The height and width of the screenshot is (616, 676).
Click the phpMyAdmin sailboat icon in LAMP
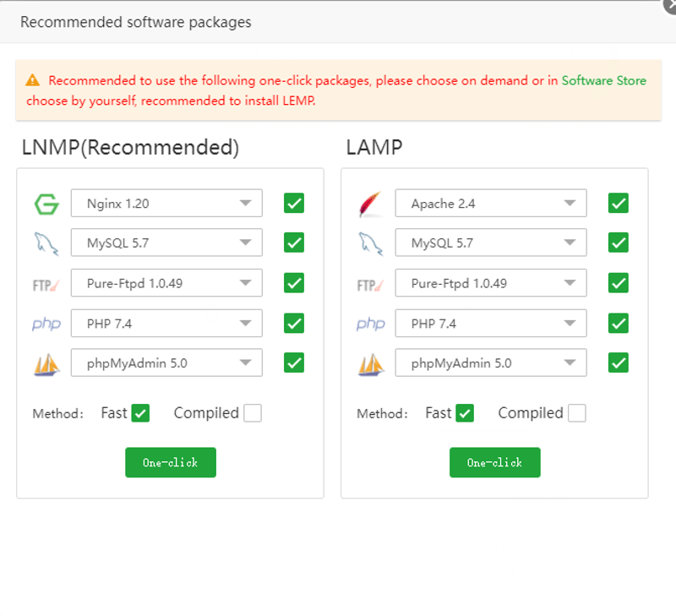tap(371, 365)
